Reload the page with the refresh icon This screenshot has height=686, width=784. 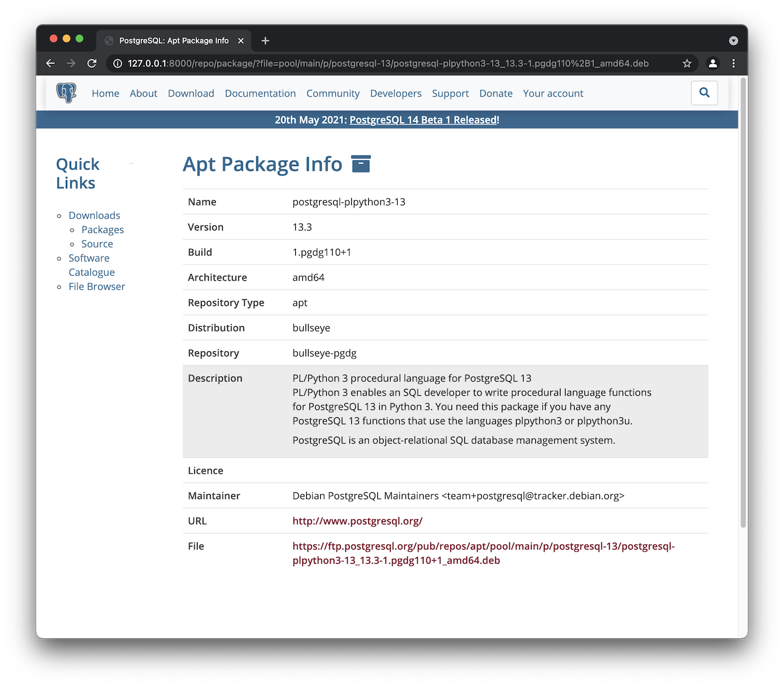tap(92, 63)
